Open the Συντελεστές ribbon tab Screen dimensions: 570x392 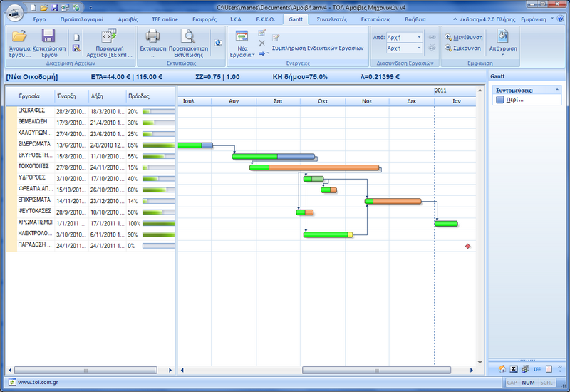pos(331,19)
